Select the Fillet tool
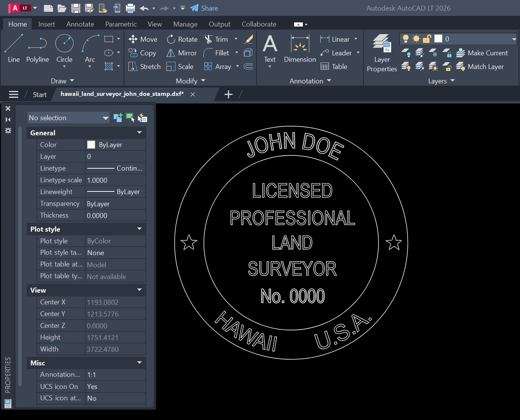Screen dimensions: 520x420 216,53
